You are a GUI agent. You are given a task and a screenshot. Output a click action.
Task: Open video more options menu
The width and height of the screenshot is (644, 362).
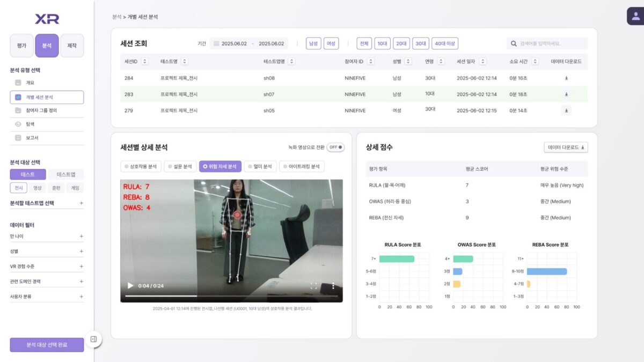coord(333,286)
